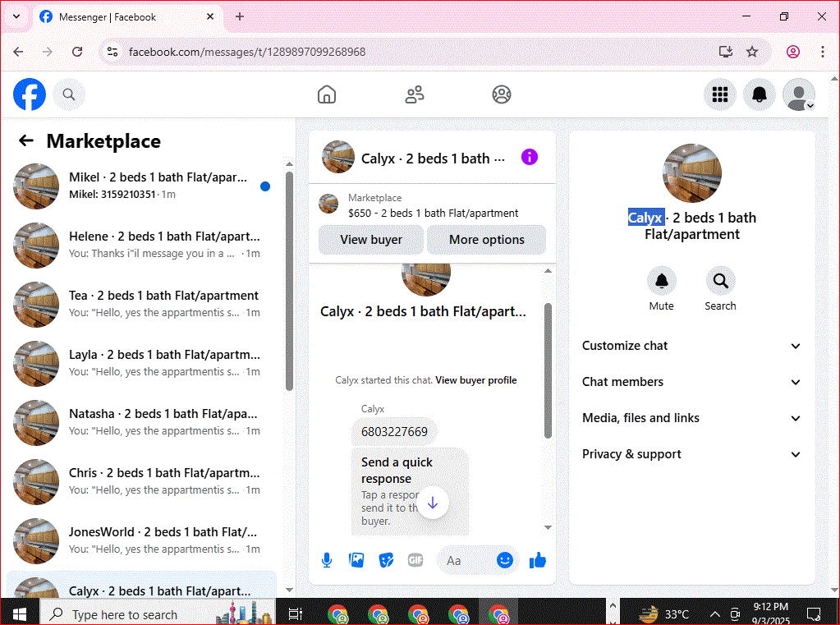Open Task View on the taskbar
The width and height of the screenshot is (840, 625).
[295, 614]
